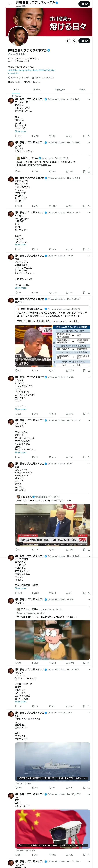The width and height of the screenshot is (98, 868).
Task: Open Grok profile summary icon
Action: [x=68, y=41]
